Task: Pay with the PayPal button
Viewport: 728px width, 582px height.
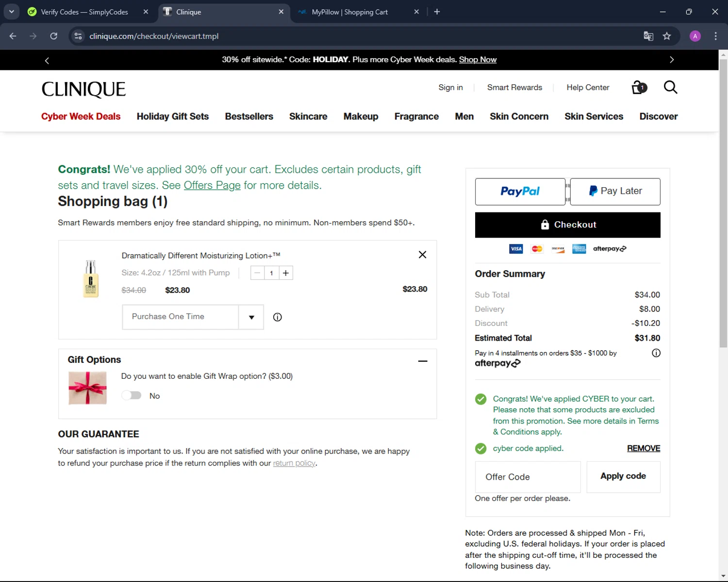Action: (520, 192)
